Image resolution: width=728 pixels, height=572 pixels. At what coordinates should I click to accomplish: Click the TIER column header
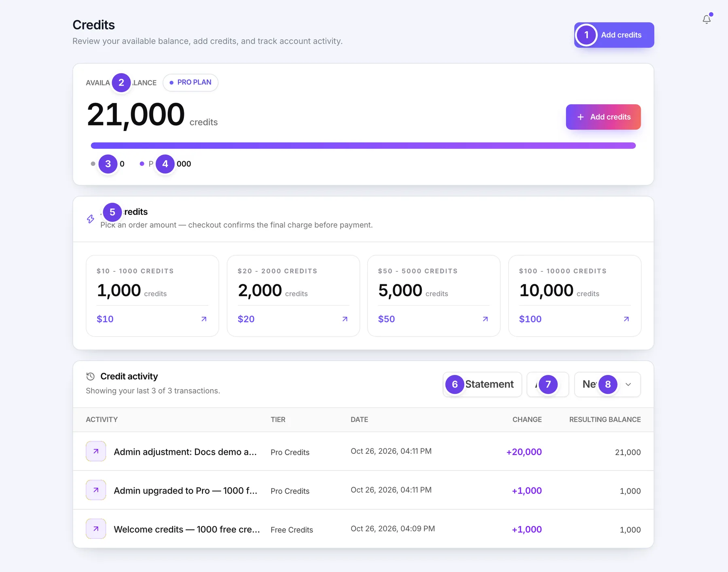click(x=278, y=419)
